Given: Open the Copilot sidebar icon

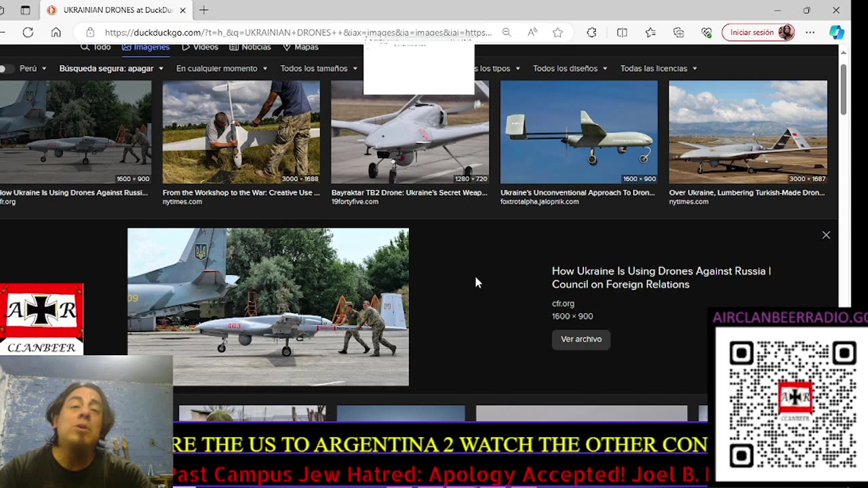Looking at the screenshot, I should click(837, 33).
